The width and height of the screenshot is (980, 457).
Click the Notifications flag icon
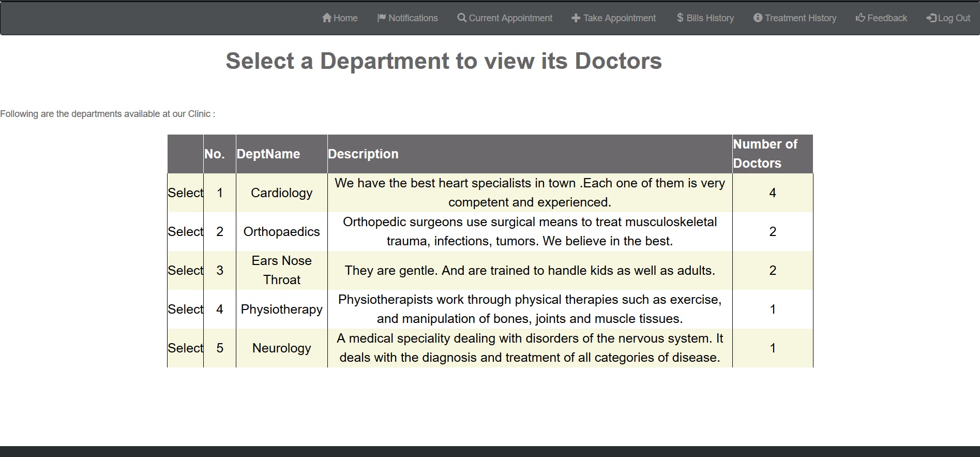(x=382, y=18)
